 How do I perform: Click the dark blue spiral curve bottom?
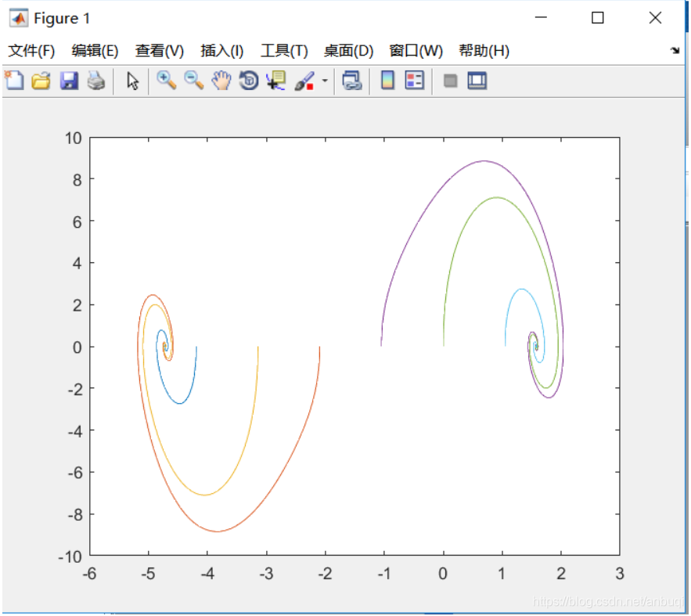(x=180, y=403)
